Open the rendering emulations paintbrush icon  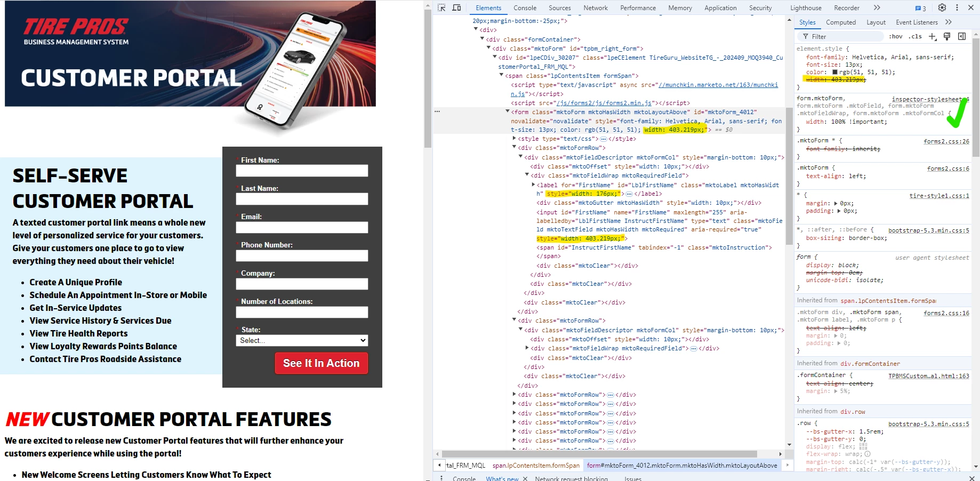(x=947, y=36)
